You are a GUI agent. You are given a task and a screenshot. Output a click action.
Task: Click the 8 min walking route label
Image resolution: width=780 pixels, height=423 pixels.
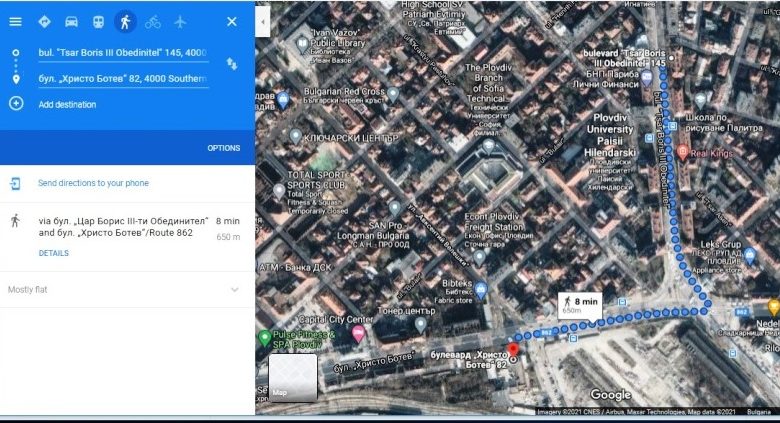pos(580,305)
